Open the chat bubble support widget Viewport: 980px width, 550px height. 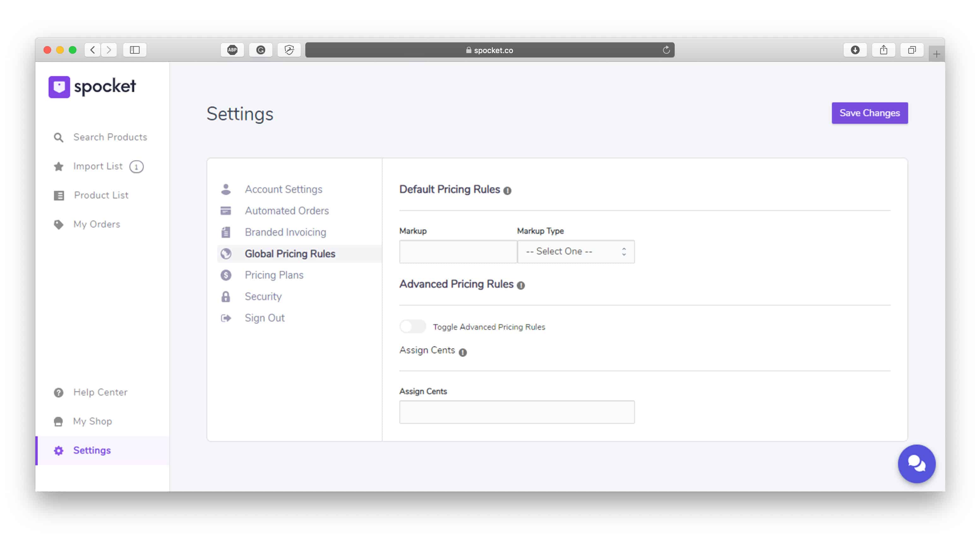[916, 464]
